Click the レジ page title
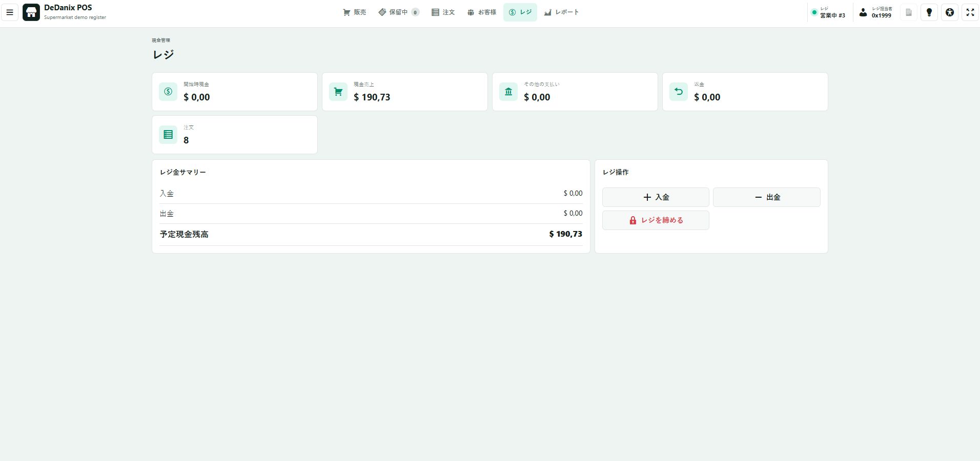Screen dimensions: 980x461 (x=164, y=54)
